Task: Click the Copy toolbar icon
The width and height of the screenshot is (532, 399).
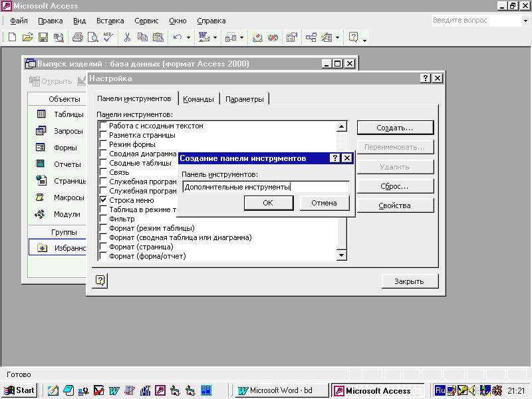Action: click(142, 37)
